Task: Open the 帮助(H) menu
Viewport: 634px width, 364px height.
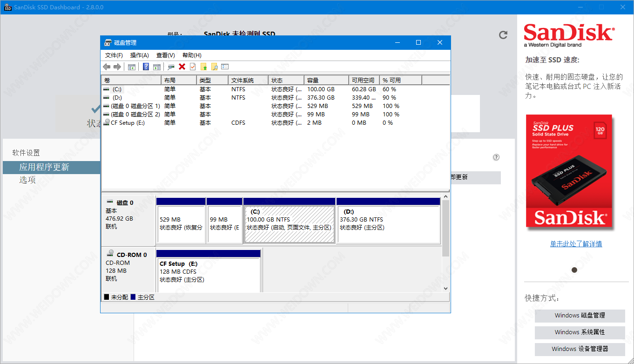Action: click(x=192, y=55)
